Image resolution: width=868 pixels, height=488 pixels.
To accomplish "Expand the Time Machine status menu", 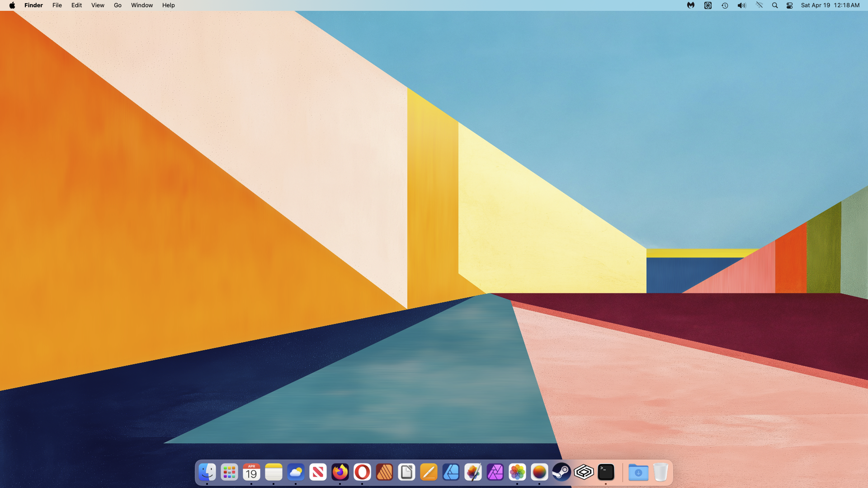I will pos(725,5).
